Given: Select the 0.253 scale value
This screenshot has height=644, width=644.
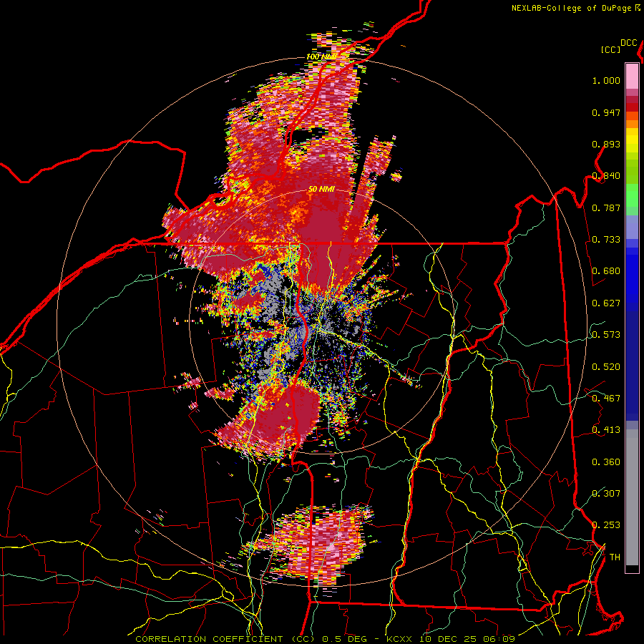Looking at the screenshot, I should pos(606,525).
